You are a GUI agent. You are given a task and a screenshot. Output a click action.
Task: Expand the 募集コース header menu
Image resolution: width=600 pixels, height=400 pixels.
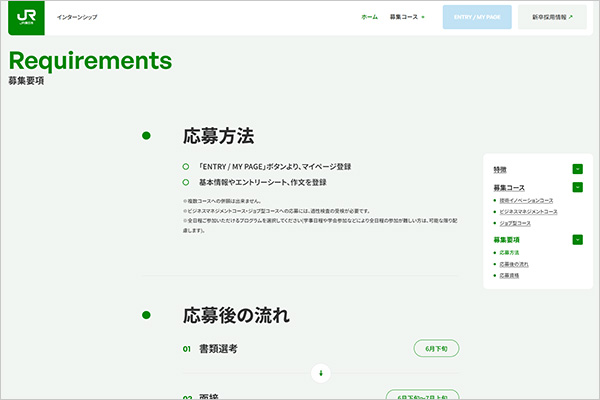tap(407, 17)
